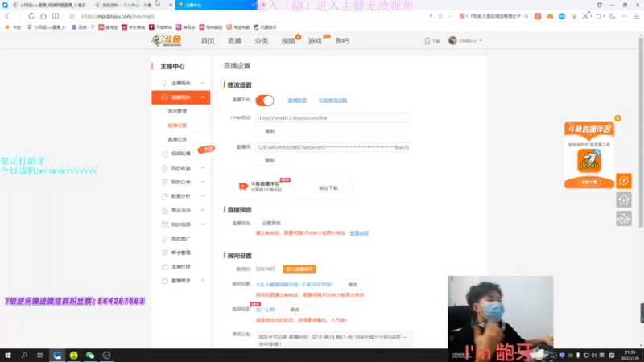Screen dimensions: 644x362
Task: Go to 视频 in Douyu navigation
Action: pos(288,41)
